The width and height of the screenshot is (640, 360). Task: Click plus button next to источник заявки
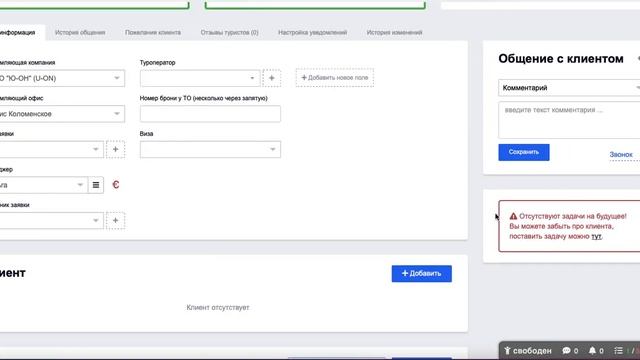(x=116, y=220)
